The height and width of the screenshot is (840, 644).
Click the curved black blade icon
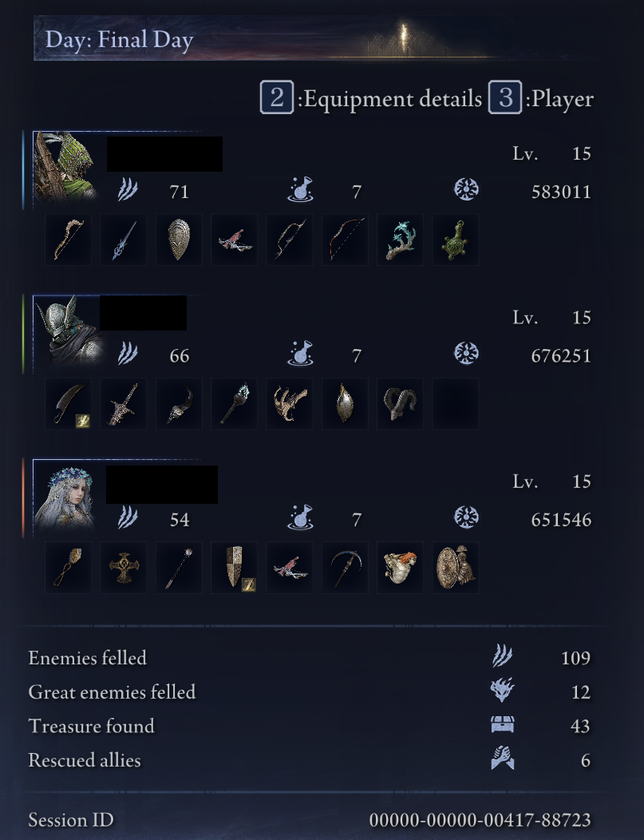[x=68, y=403]
